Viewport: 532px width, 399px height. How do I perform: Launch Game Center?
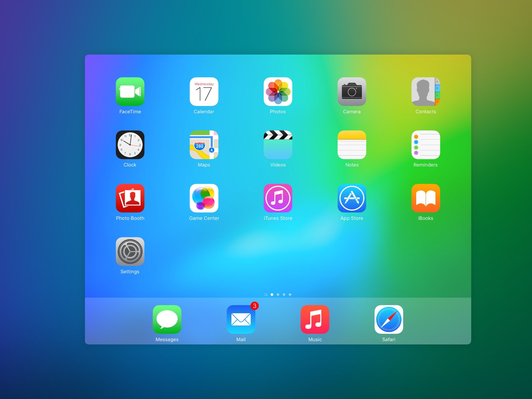click(204, 198)
